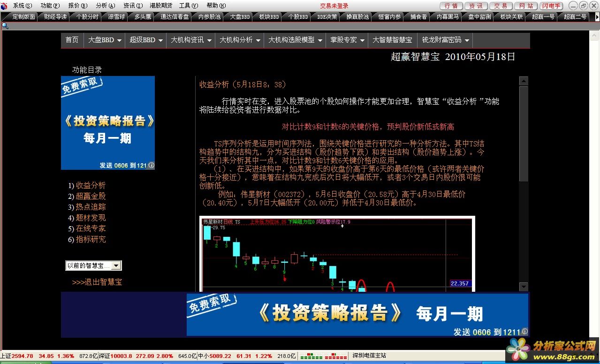This screenshot has height=364, width=600.
Task: Open the 分析(A) menu
Action: coord(106,6)
